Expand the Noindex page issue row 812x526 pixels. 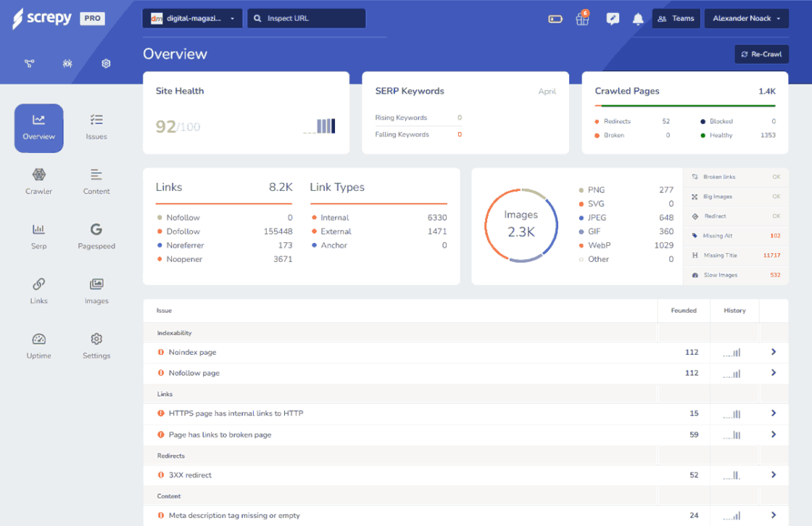(773, 352)
